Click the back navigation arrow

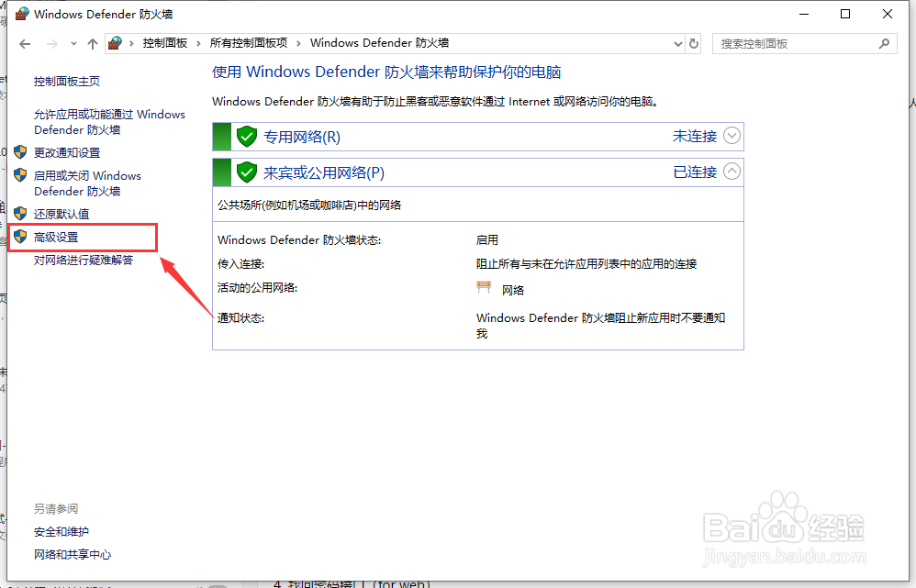(x=25, y=43)
